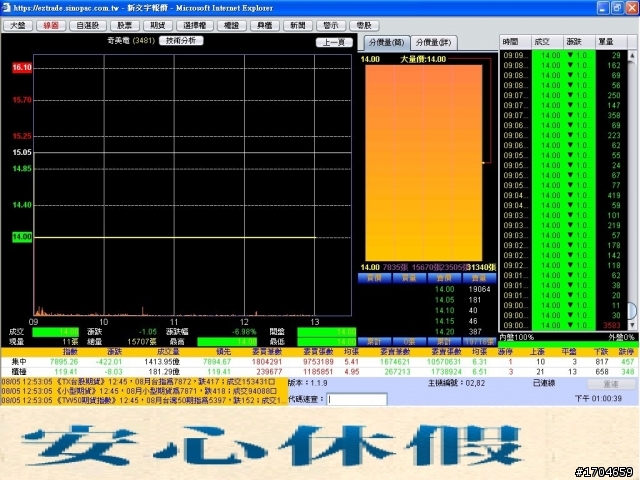The height and width of the screenshot is (480, 640).
Task: Open the 選擇權 options section
Action: [195, 25]
